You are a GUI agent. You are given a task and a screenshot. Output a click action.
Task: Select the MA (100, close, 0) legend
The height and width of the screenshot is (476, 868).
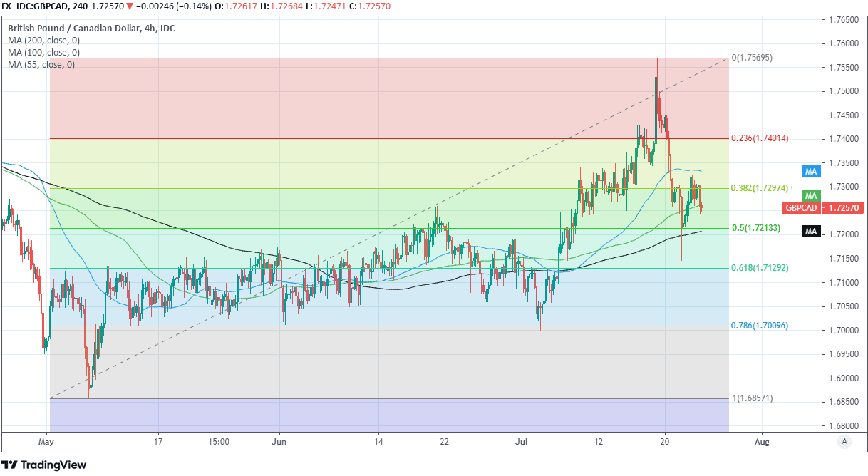[43, 52]
